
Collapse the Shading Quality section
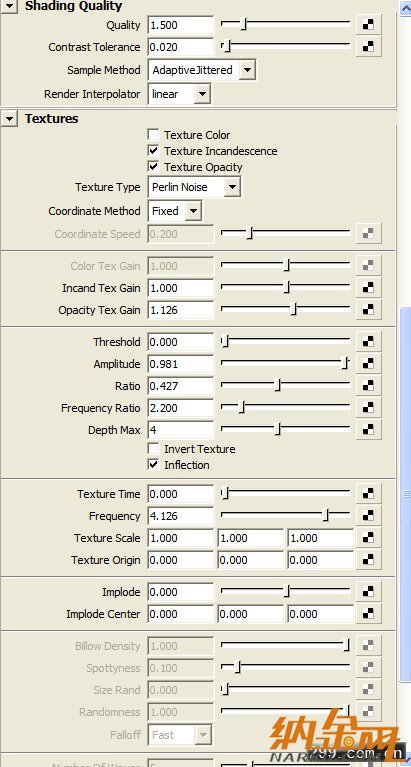tap(9, 6)
